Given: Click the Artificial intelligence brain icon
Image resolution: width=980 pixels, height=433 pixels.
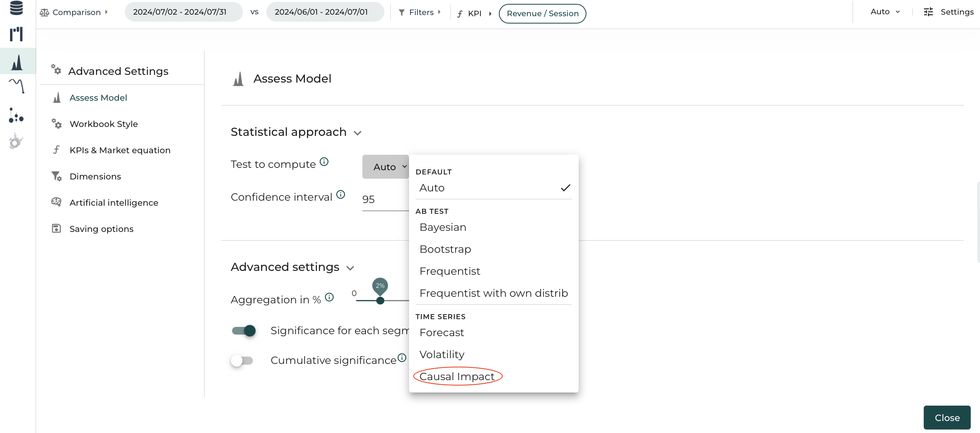Looking at the screenshot, I should [x=56, y=202].
